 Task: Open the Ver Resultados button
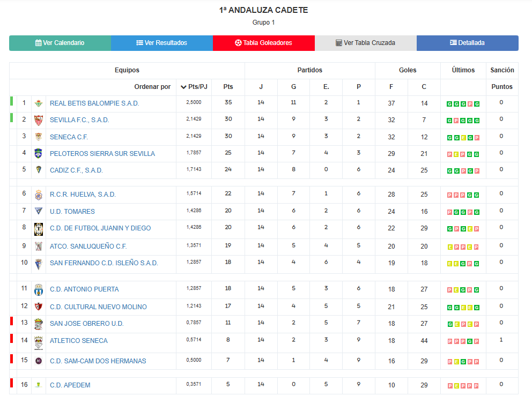pos(162,43)
